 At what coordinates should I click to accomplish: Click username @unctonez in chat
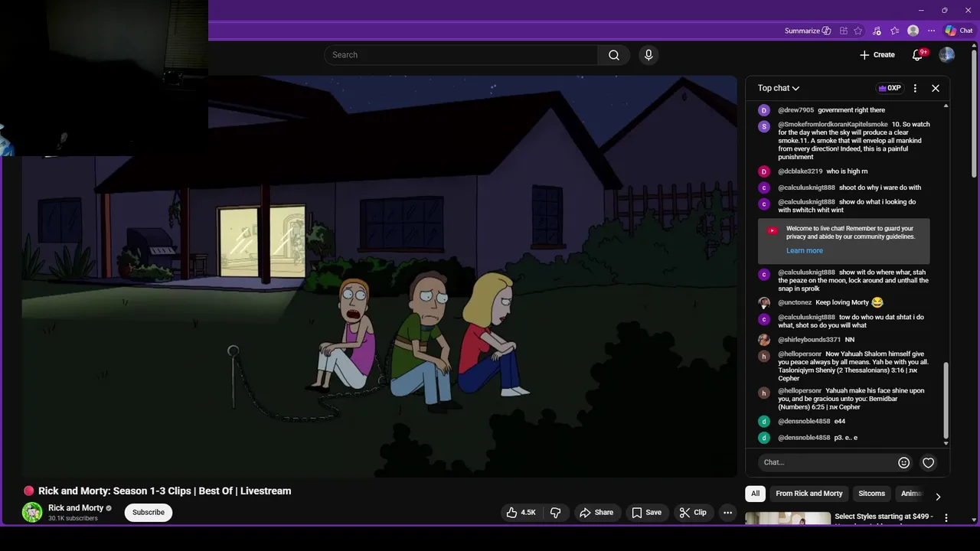(x=795, y=302)
